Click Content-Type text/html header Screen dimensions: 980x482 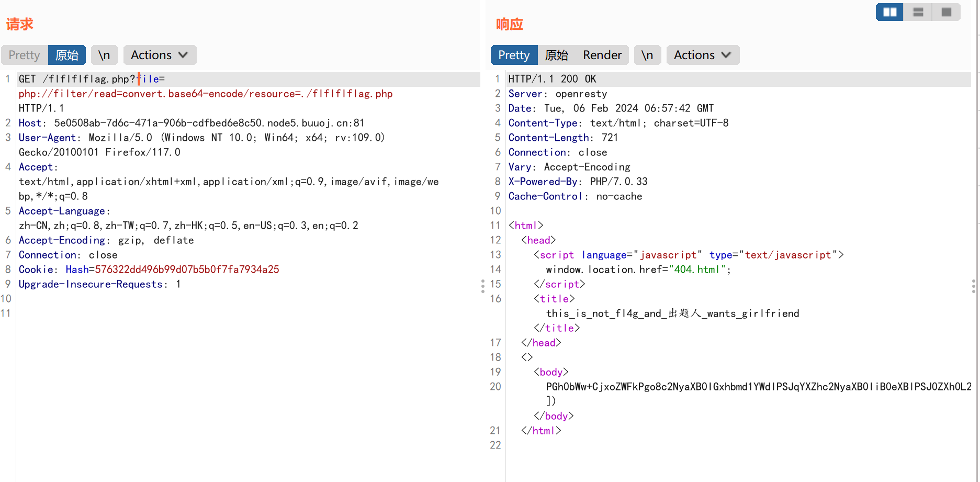618,123
